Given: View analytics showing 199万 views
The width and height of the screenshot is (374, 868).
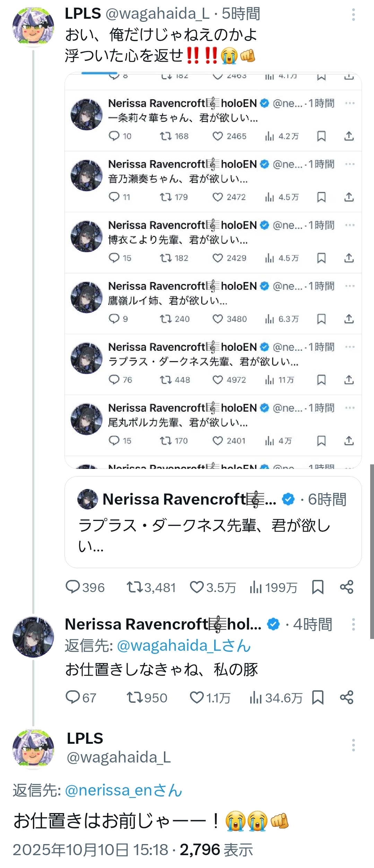Looking at the screenshot, I should click(255, 587).
